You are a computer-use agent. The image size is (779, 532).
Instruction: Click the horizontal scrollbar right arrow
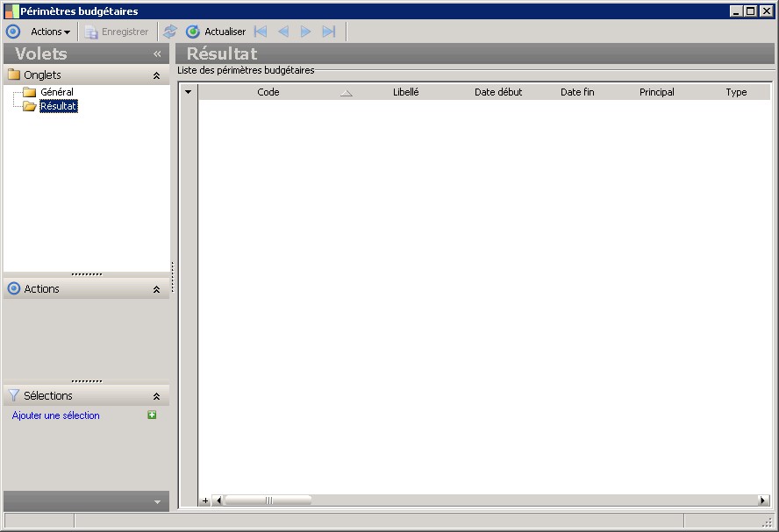[x=763, y=500]
